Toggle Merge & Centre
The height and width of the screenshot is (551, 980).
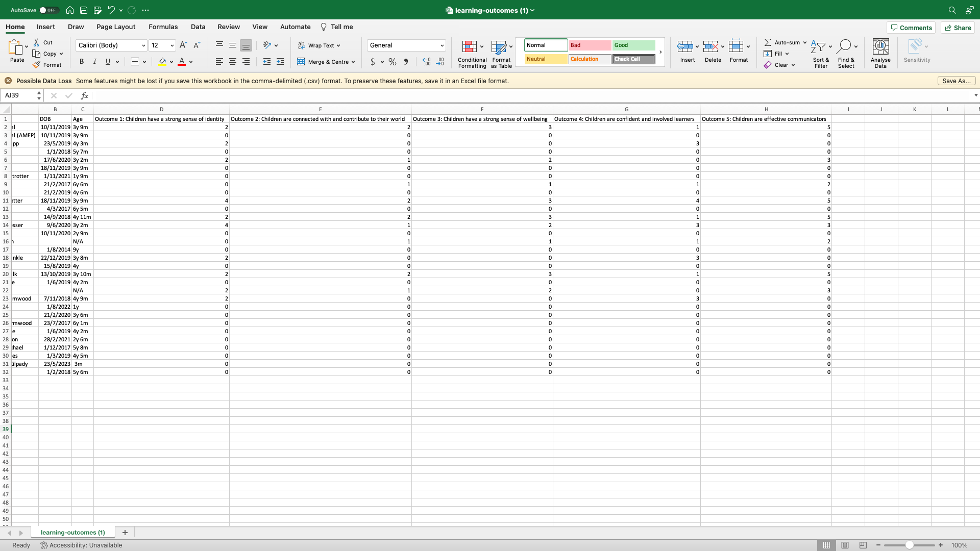tap(326, 62)
